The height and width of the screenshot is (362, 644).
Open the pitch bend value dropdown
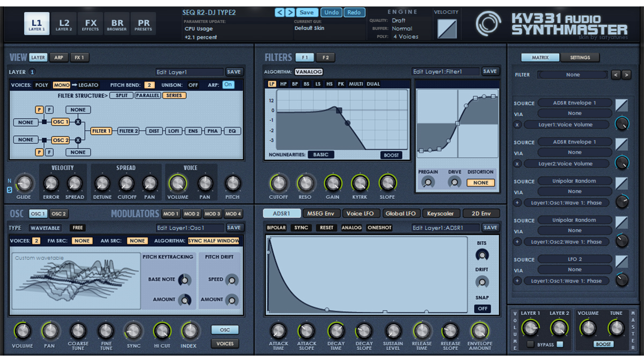(149, 85)
